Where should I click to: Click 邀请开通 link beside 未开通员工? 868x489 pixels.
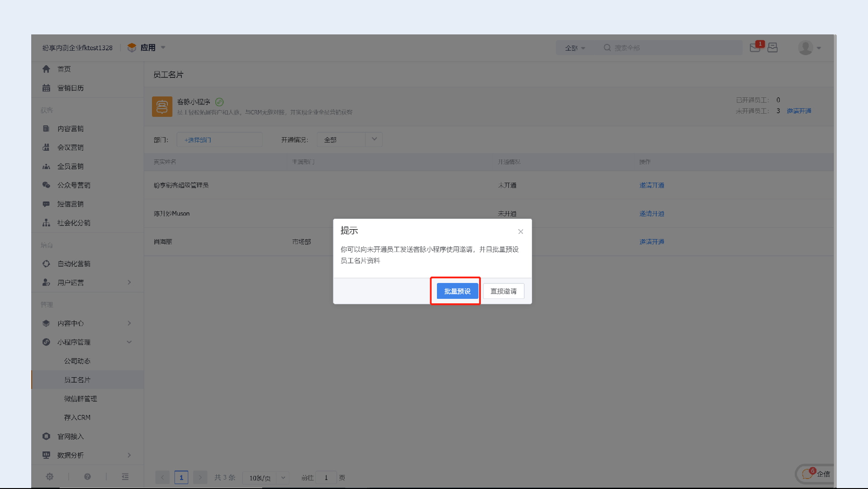point(799,111)
